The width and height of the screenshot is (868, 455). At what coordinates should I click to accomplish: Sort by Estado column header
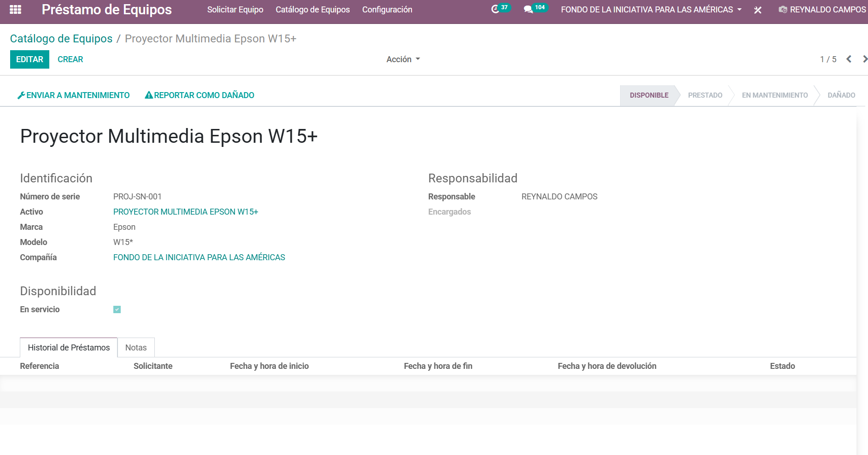click(x=782, y=366)
